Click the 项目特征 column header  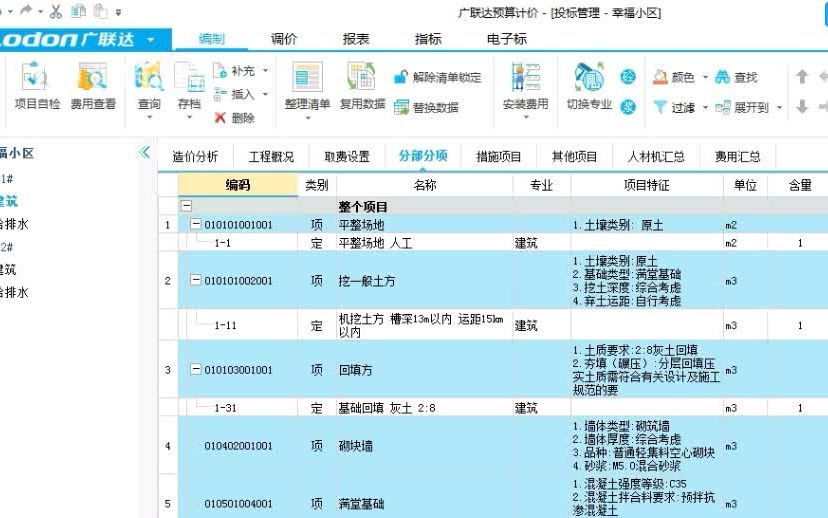(x=647, y=185)
